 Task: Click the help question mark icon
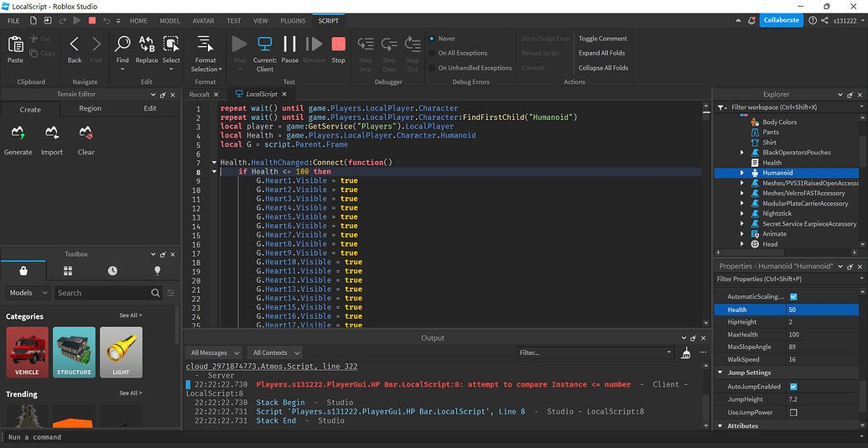pyautogui.click(x=812, y=20)
